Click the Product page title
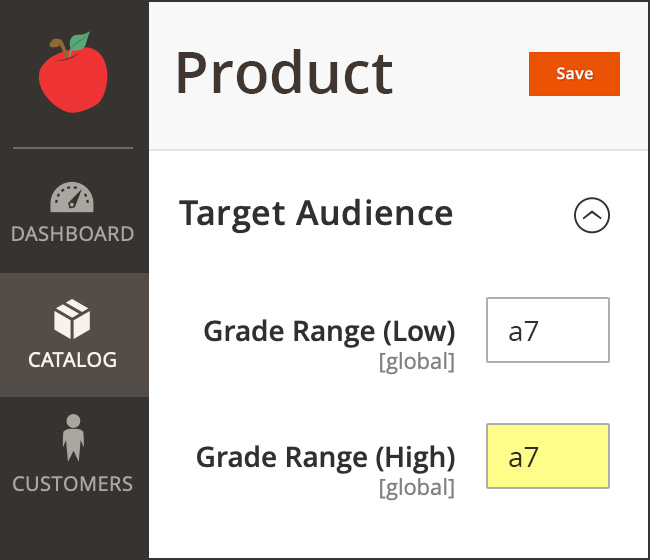The image size is (650, 560). pyautogui.click(x=284, y=74)
